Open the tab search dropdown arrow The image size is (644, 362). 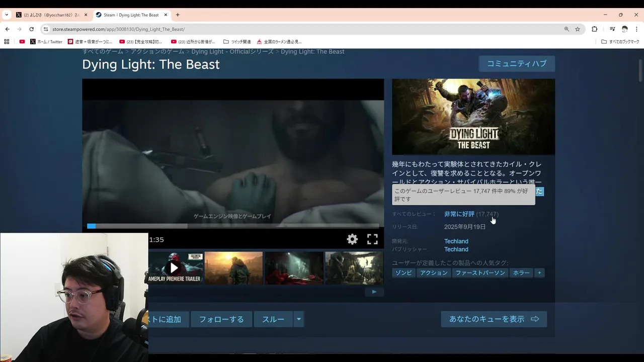7,15
